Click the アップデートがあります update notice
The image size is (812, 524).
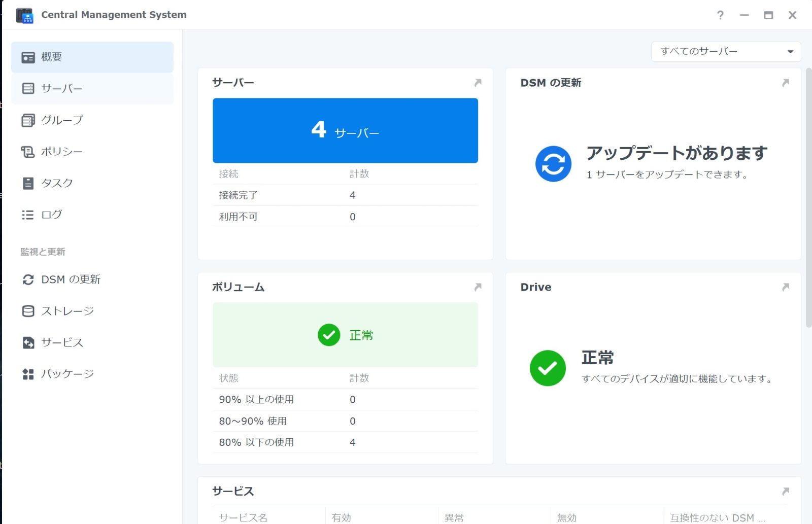point(676,153)
